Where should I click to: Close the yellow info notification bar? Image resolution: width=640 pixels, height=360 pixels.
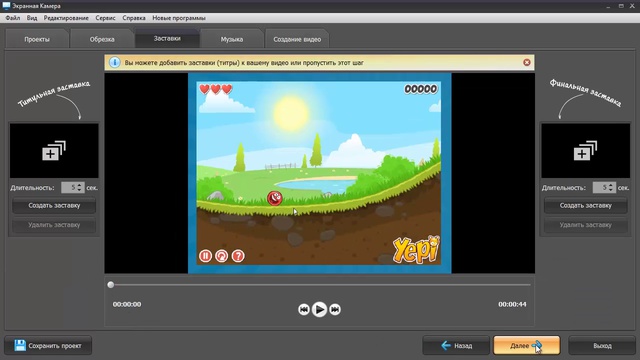point(527,62)
